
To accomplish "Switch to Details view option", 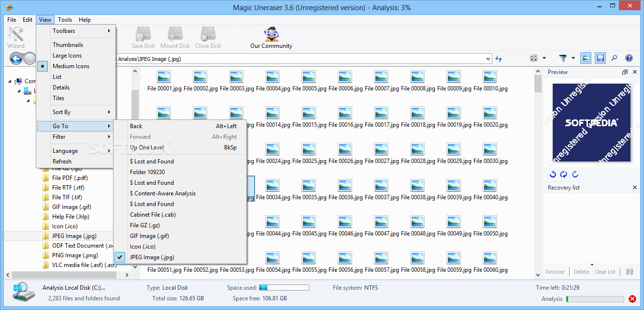I will pos(61,88).
